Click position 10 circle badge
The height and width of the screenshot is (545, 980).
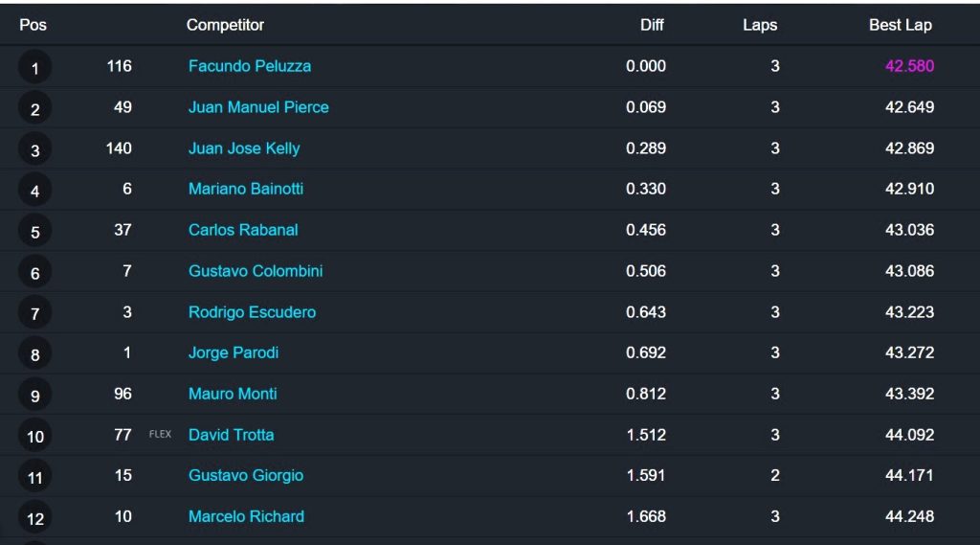(x=35, y=436)
